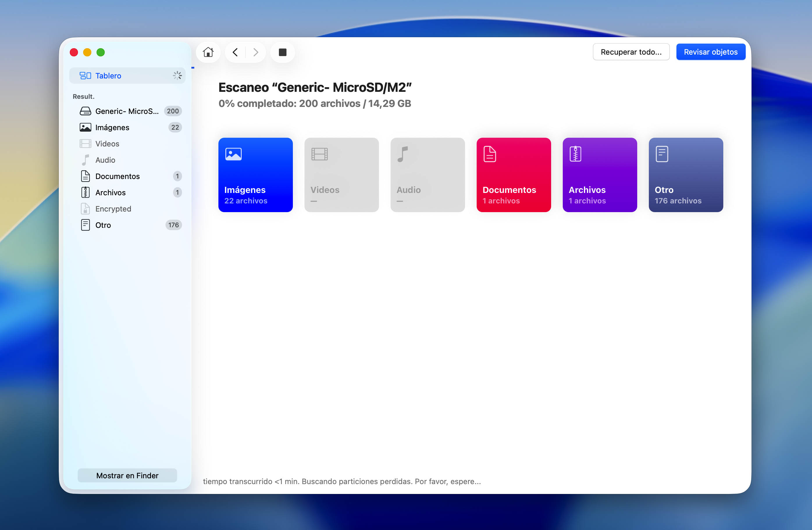Screen dimensions: 812x530
Task: Click the Revisar objetos button
Action: 711,52
